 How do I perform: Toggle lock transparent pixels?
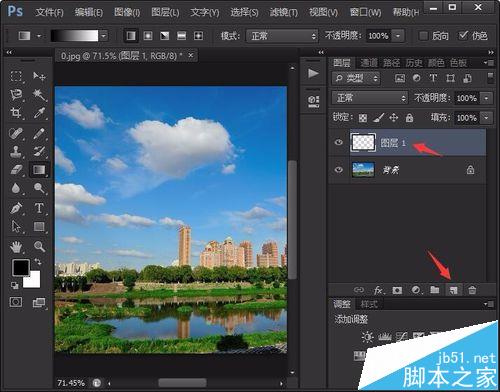tap(363, 118)
